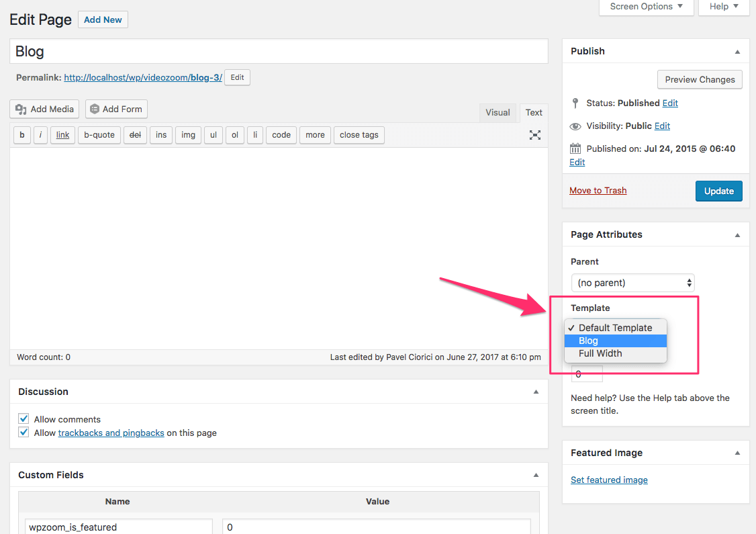The height and width of the screenshot is (534, 756).
Task: Insert blockquote with b-quote button
Action: tap(99, 135)
